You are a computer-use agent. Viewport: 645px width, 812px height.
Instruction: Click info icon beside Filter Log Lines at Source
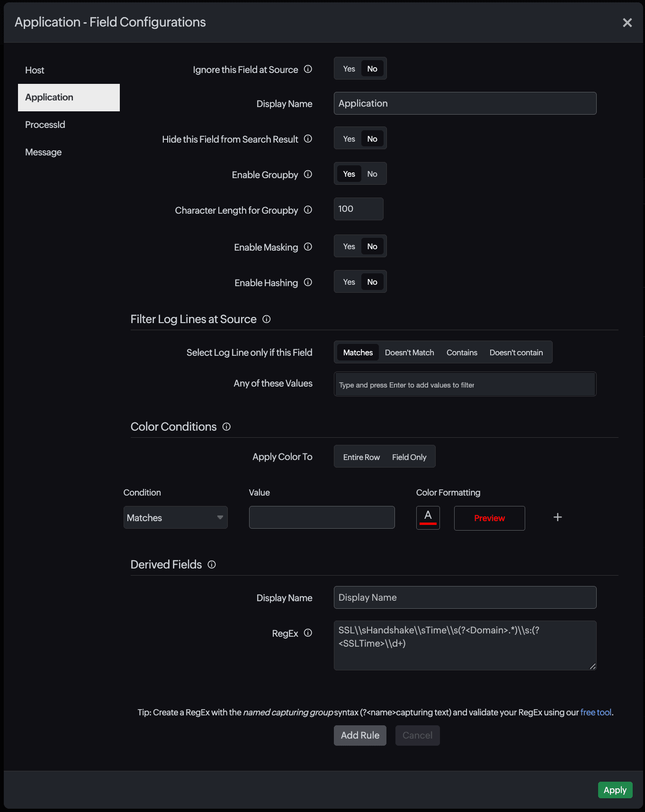click(x=267, y=319)
